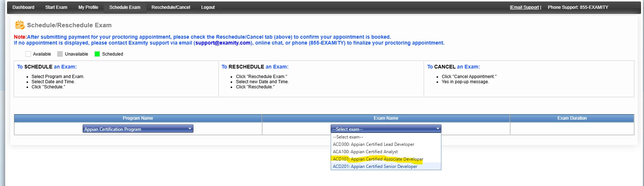This screenshot has width=644, height=186.
Task: Click the calendar icon beside Schedule/Reschedule Exam
Action: [20, 25]
